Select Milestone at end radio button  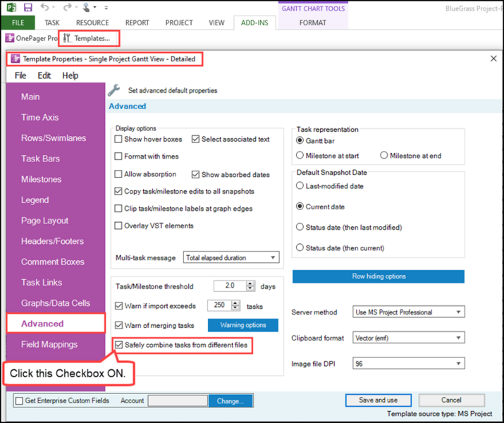coord(383,155)
